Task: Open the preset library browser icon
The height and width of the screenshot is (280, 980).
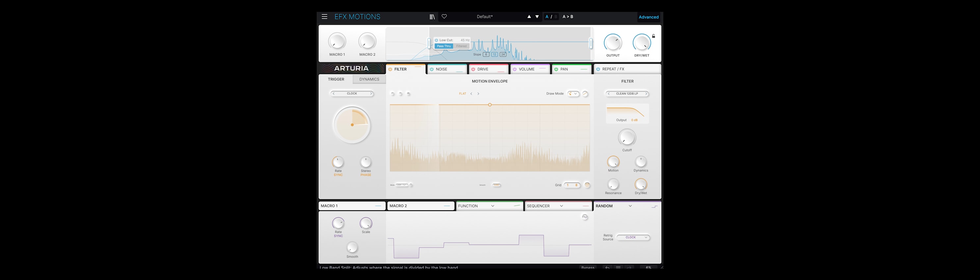Action: tap(432, 17)
